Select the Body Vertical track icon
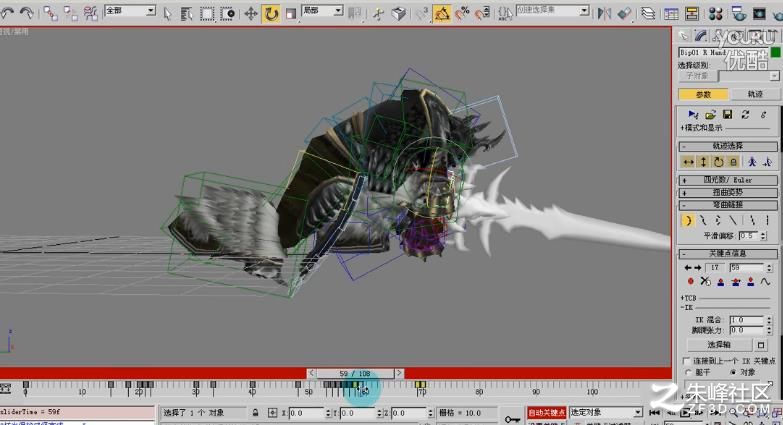 (x=703, y=162)
